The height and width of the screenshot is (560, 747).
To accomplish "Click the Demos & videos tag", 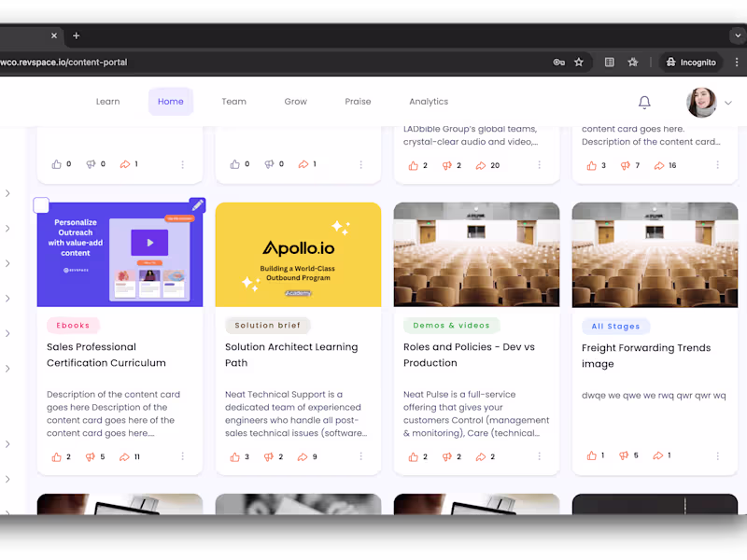I will coord(451,326).
